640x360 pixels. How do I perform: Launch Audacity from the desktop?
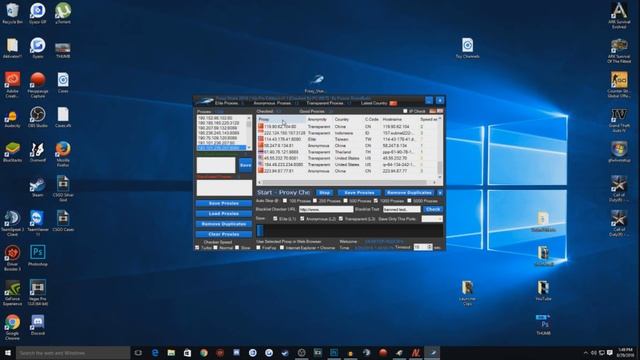[12, 119]
